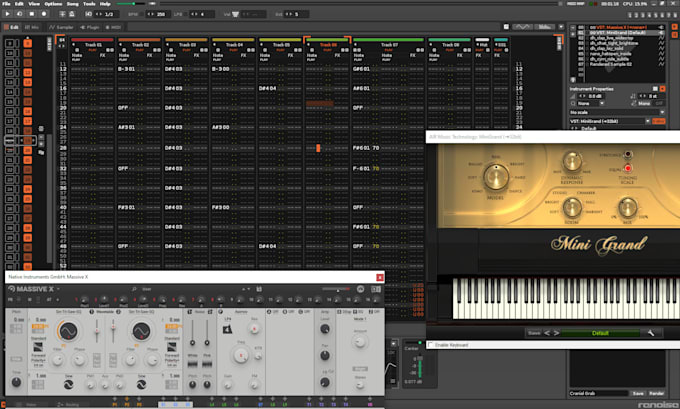Open the File menu
Image resolution: width=680 pixels, height=409 pixels.
(x=6, y=3)
